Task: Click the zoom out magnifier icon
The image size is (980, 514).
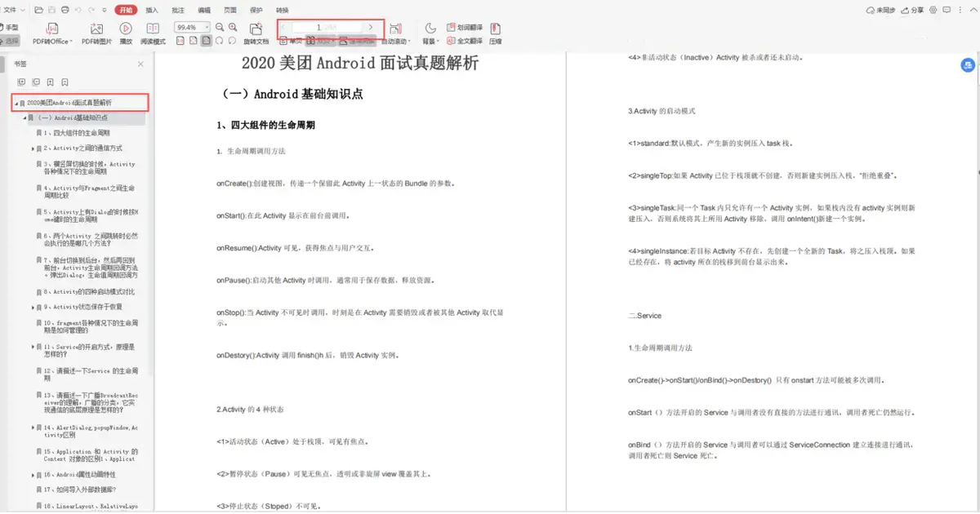Action: (x=220, y=27)
